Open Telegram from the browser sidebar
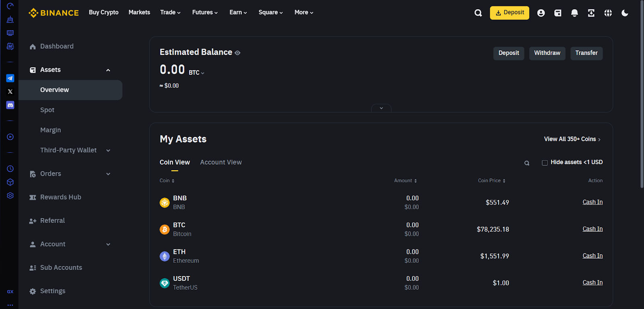Viewport: 644px width, 309px height. pyautogui.click(x=10, y=78)
